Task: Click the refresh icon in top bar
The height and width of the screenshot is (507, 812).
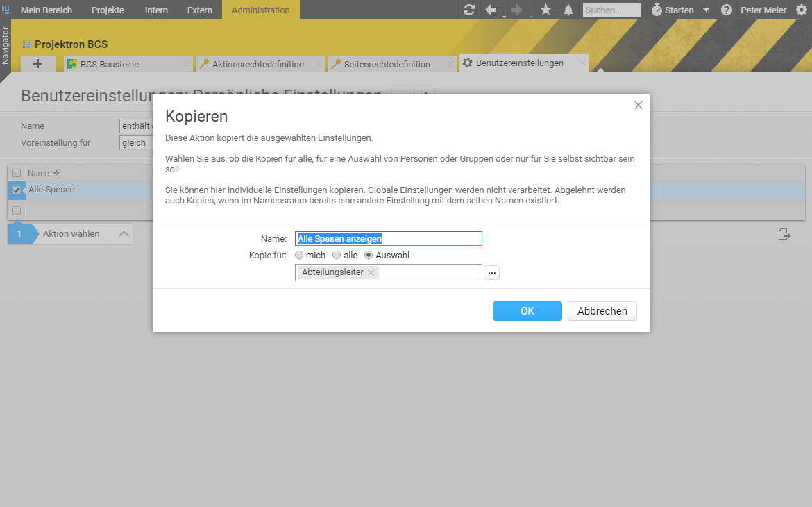Action: (x=468, y=10)
